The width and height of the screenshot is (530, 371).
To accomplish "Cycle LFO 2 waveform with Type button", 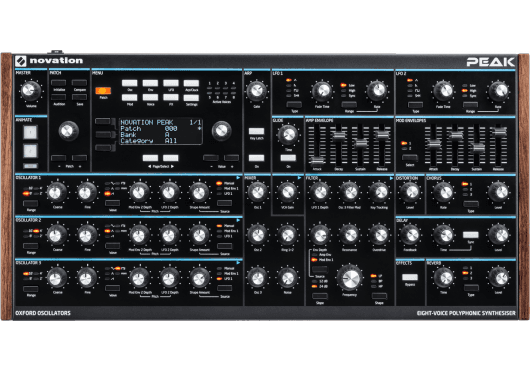I will pos(415,105).
